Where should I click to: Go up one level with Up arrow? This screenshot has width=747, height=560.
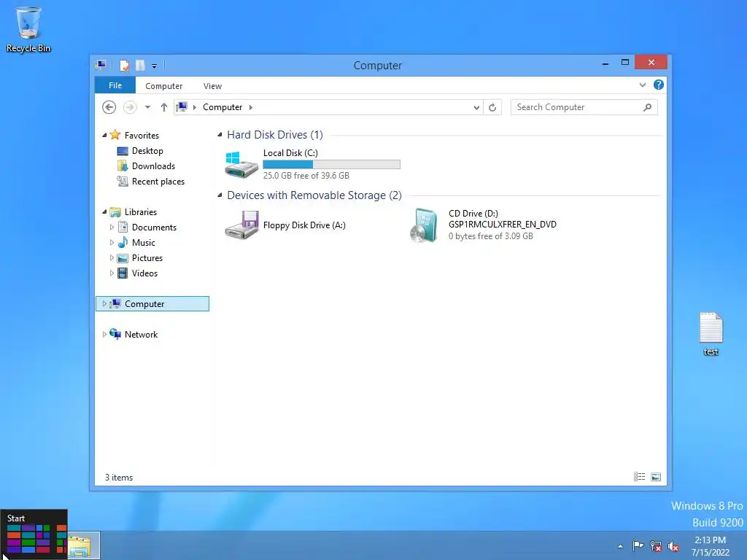pos(164,107)
